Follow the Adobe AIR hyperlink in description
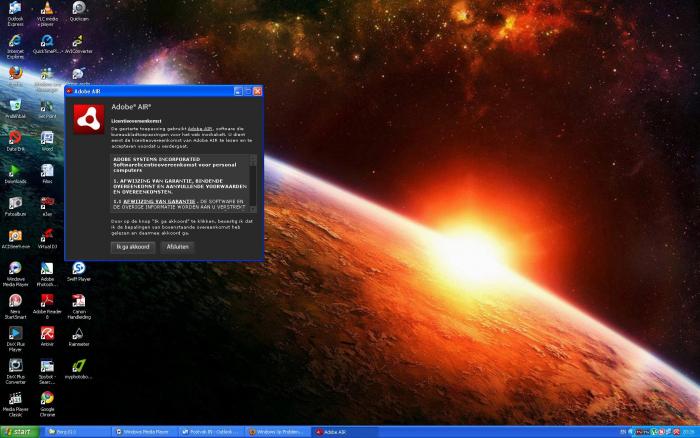Image resolution: width=700 pixels, height=438 pixels. (200, 129)
